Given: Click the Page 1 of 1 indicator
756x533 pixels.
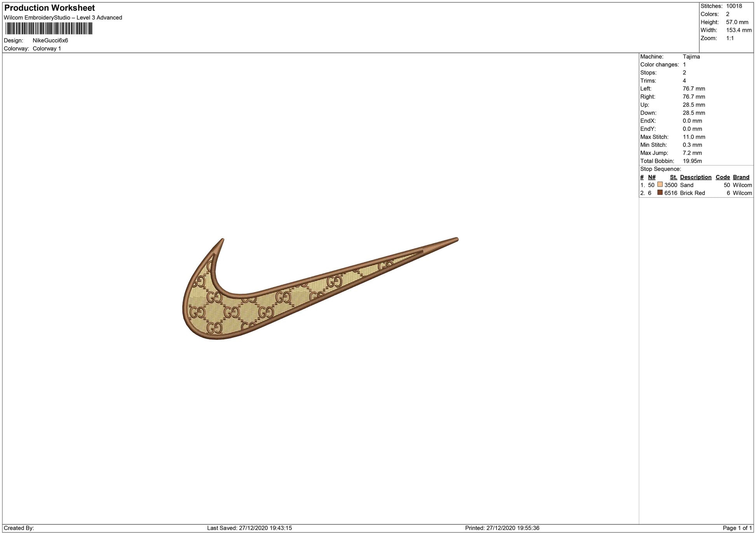Looking at the screenshot, I should 737,528.
